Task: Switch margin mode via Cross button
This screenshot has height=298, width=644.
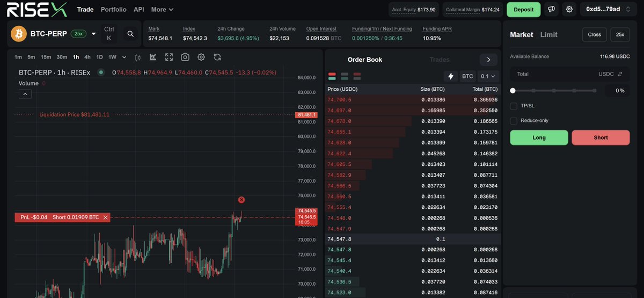Action: (x=594, y=34)
